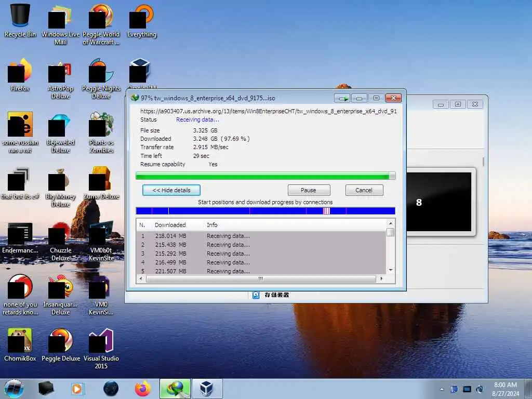Click Internet Download Manager taskbar button

coord(175,389)
